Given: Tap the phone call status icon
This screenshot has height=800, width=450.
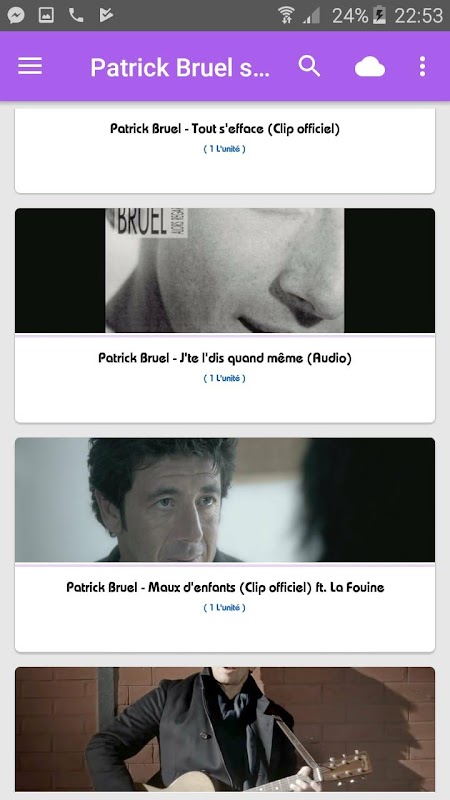Looking at the screenshot, I should (76, 15).
